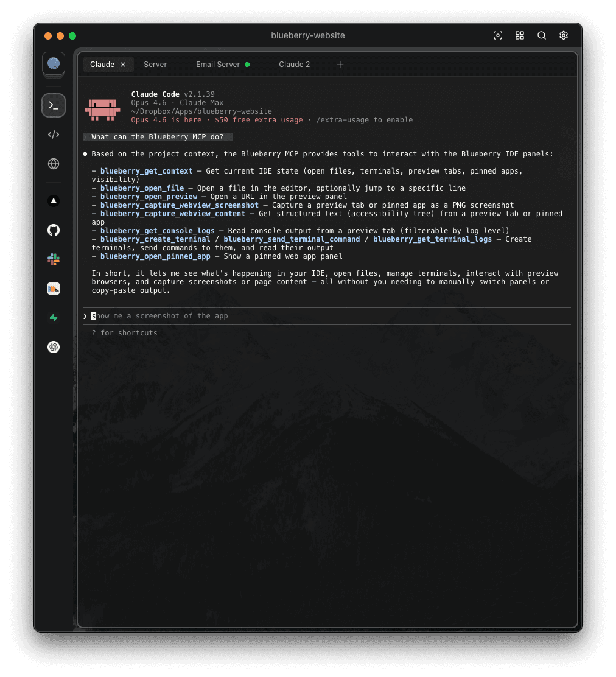The height and width of the screenshot is (677, 616).
Task: Add a new terminal tab with plus
Action: point(340,65)
